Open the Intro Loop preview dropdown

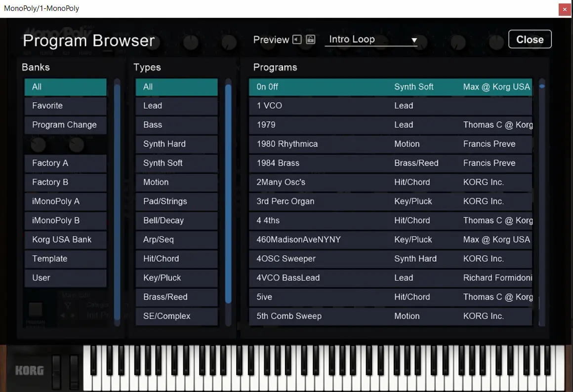371,39
